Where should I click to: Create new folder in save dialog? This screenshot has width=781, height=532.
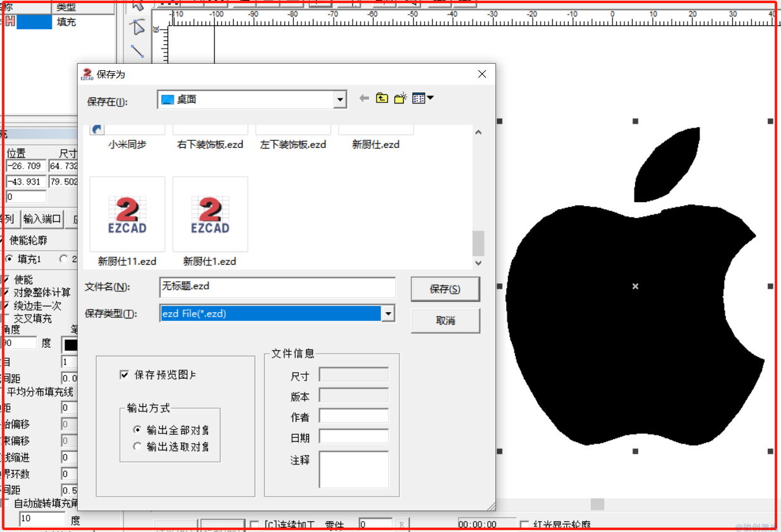[400, 99]
